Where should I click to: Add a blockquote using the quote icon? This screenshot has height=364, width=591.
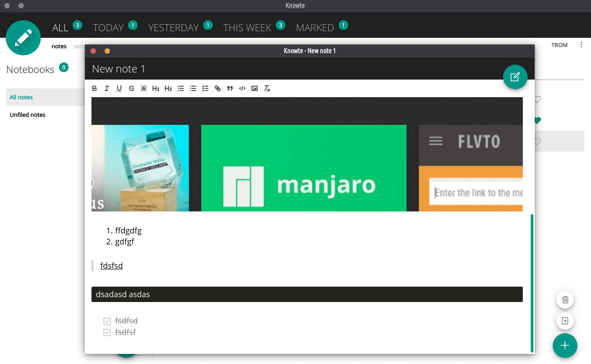point(230,88)
